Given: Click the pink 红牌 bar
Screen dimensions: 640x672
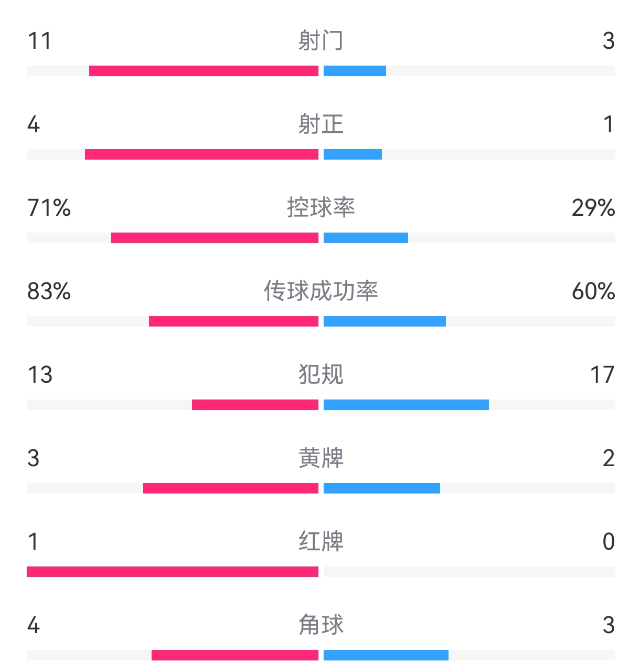Looking at the screenshot, I should (x=173, y=572).
